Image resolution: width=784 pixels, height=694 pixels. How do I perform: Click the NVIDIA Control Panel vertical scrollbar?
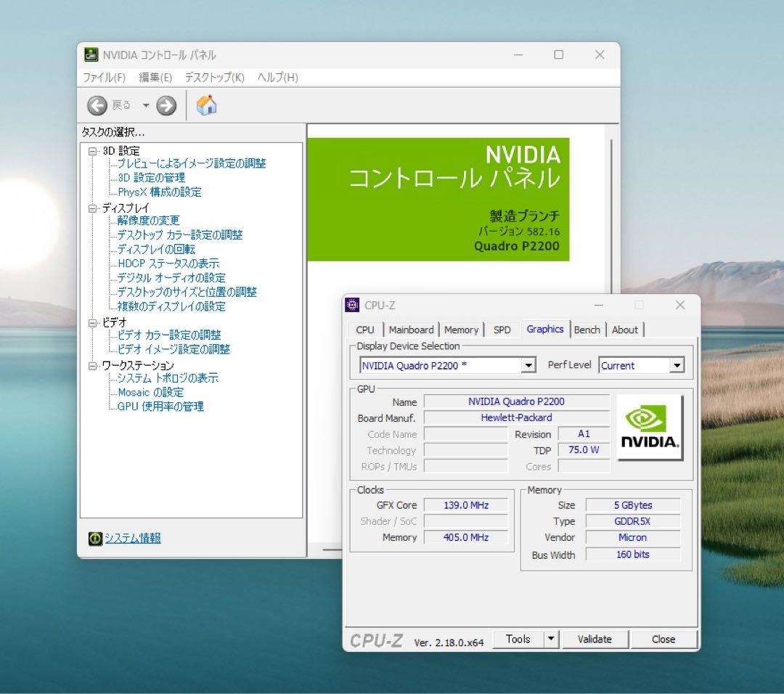[611, 215]
